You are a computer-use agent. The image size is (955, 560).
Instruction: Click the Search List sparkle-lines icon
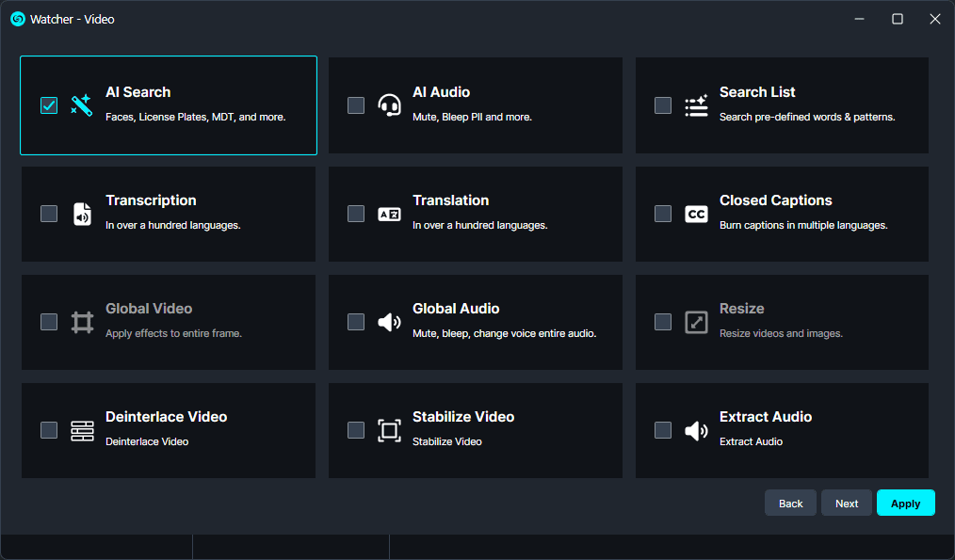click(696, 105)
